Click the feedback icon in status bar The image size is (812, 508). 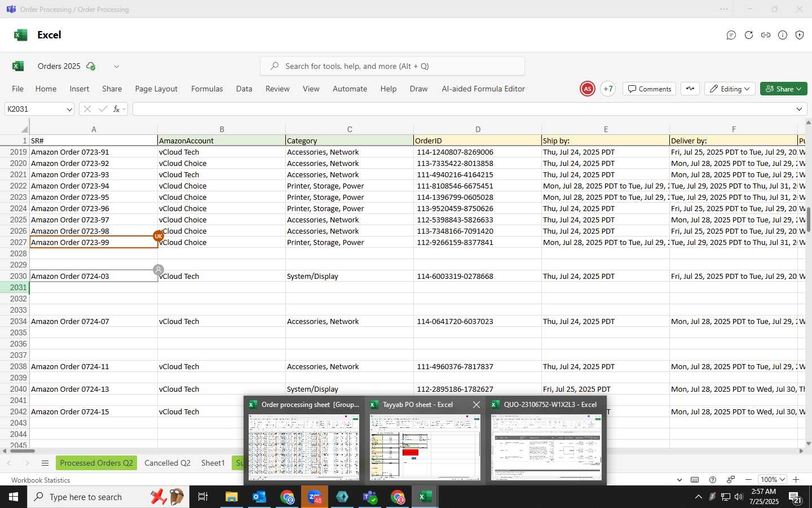(731, 480)
